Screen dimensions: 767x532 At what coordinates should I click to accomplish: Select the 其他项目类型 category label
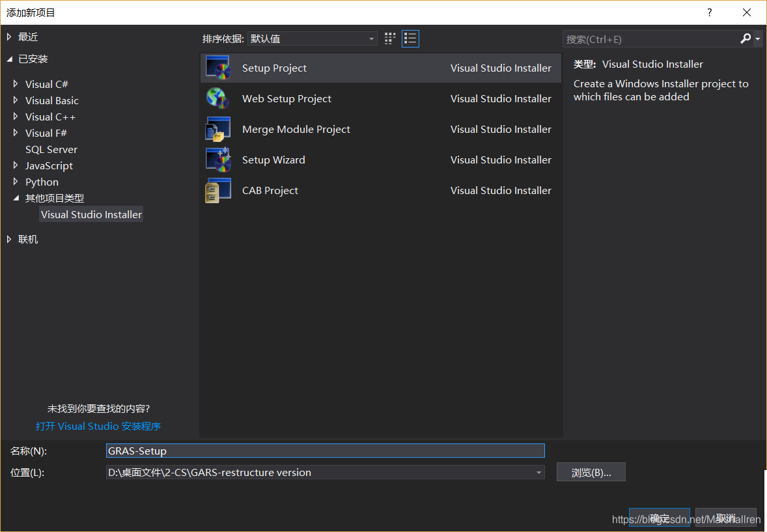(55, 198)
